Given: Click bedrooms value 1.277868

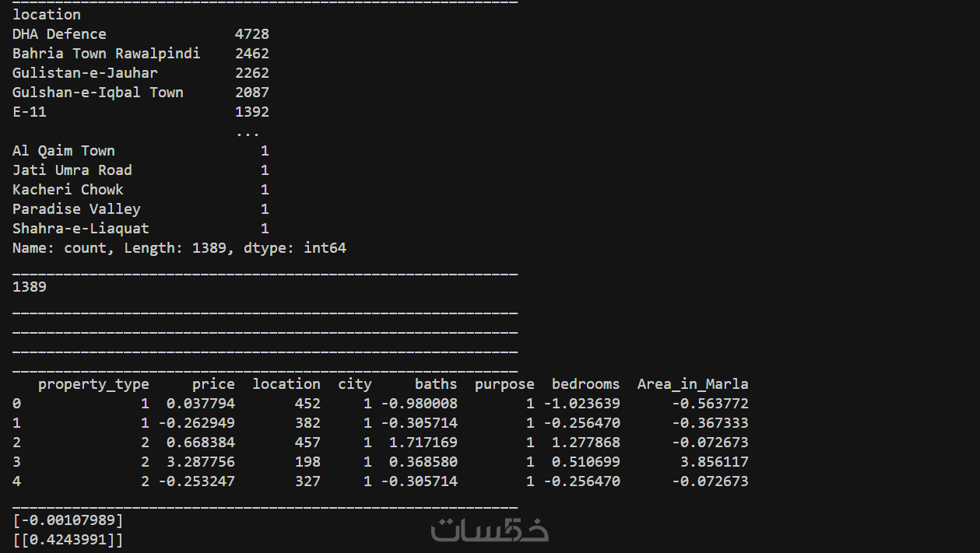Looking at the screenshot, I should 586,443.
